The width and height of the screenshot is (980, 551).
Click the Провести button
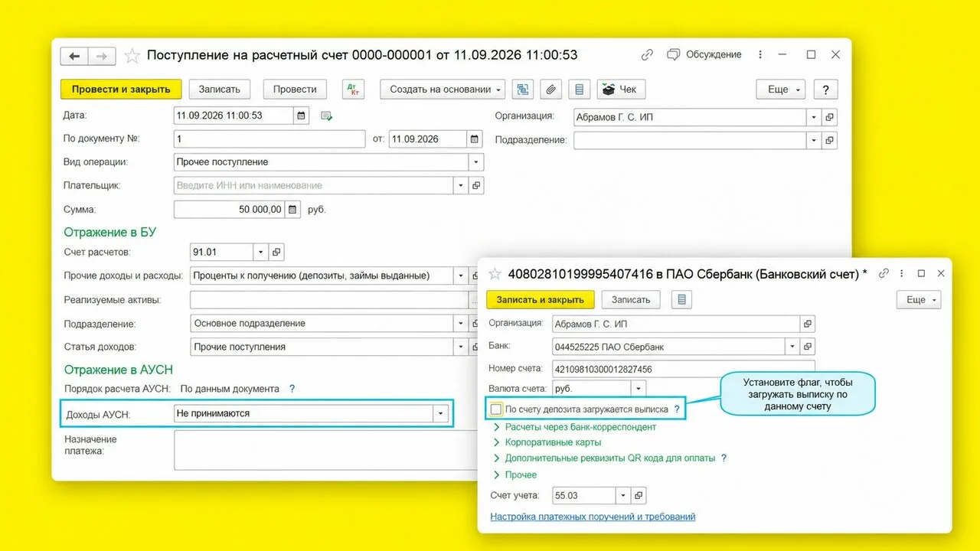click(295, 89)
